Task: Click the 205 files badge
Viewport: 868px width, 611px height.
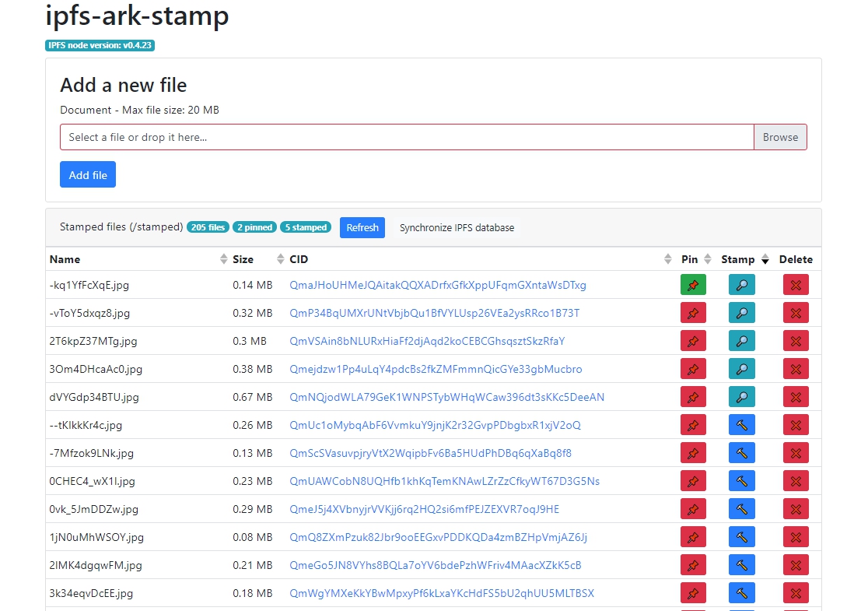Action: 208,227
